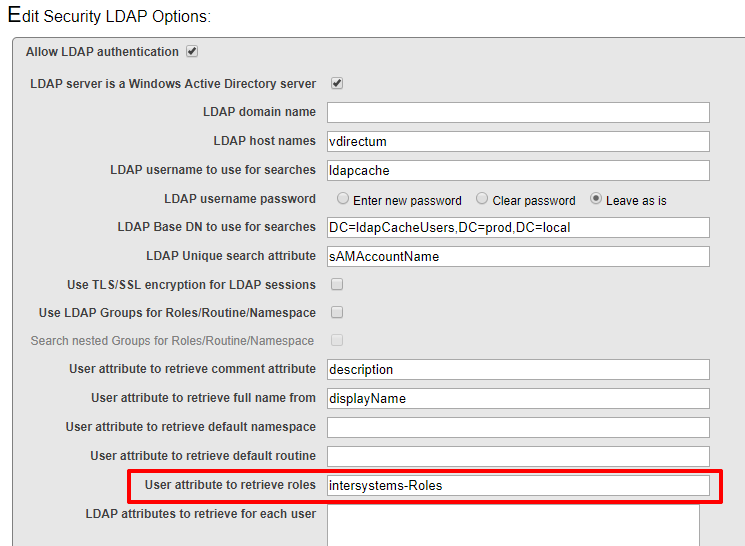Click LDAP Base DN to use for searches label

click(217, 227)
